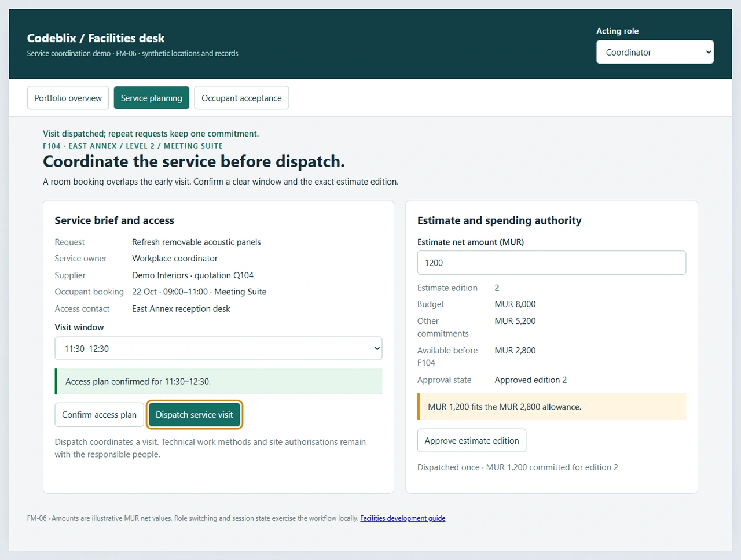Image resolution: width=741 pixels, height=560 pixels.
Task: Click the 'Available before F104' value MUR 2,800
Action: point(515,351)
